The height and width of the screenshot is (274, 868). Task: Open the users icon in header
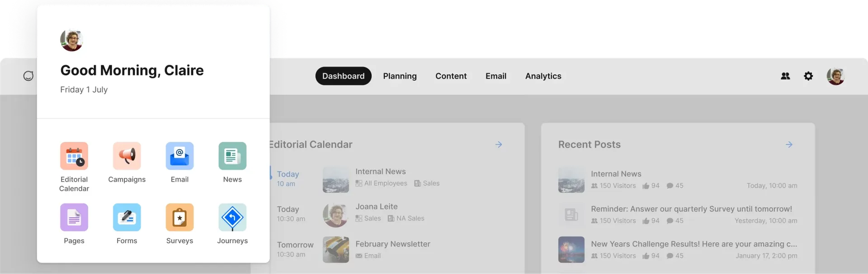point(785,76)
